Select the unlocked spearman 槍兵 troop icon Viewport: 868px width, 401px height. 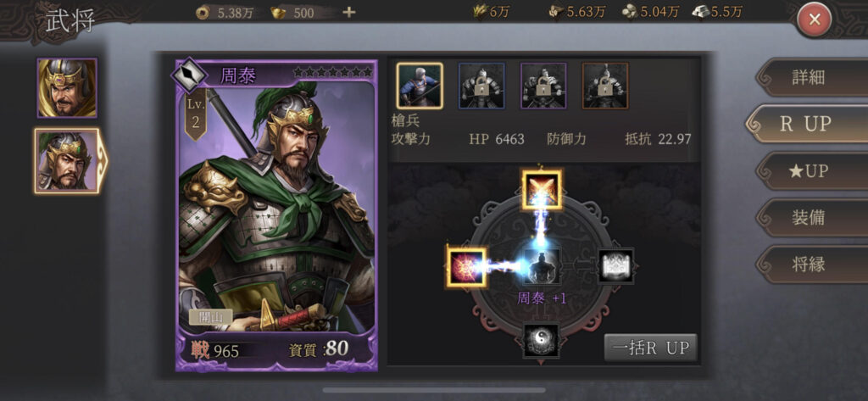pyautogui.click(x=420, y=86)
